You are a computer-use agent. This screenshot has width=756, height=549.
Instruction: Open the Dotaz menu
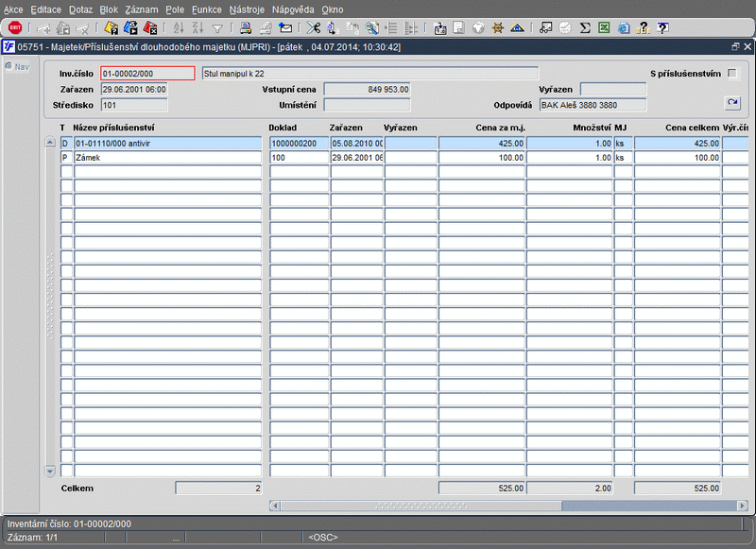[80, 9]
